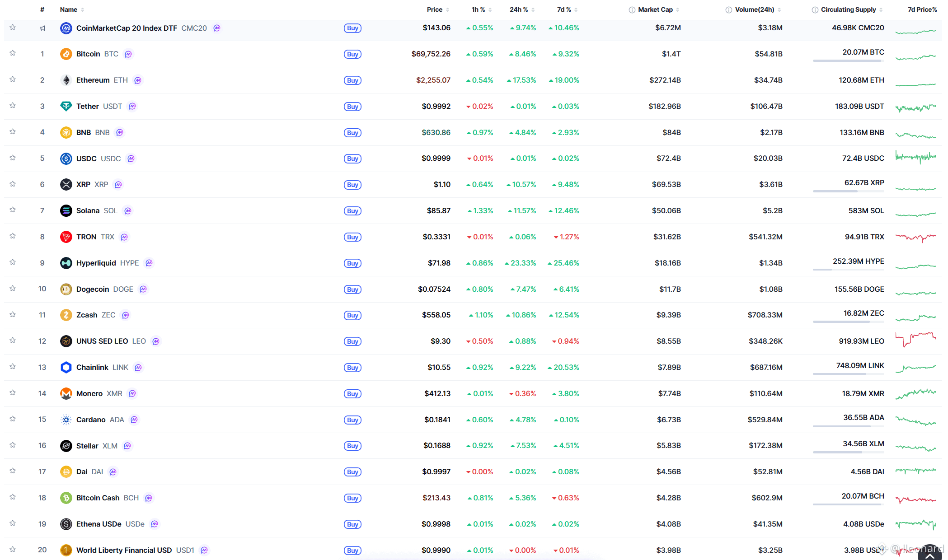Toggle the watchlist star for Chainlink
The image size is (948, 560).
click(x=13, y=367)
